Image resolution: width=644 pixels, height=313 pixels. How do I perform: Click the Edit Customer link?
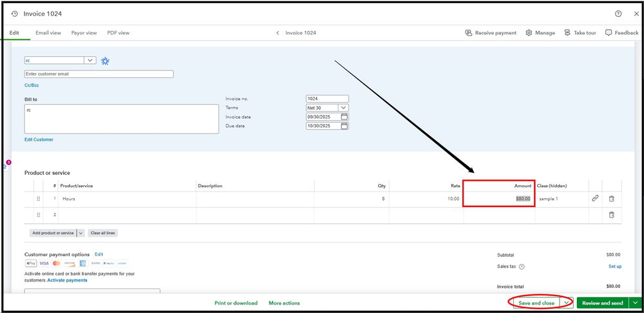pyautogui.click(x=39, y=139)
